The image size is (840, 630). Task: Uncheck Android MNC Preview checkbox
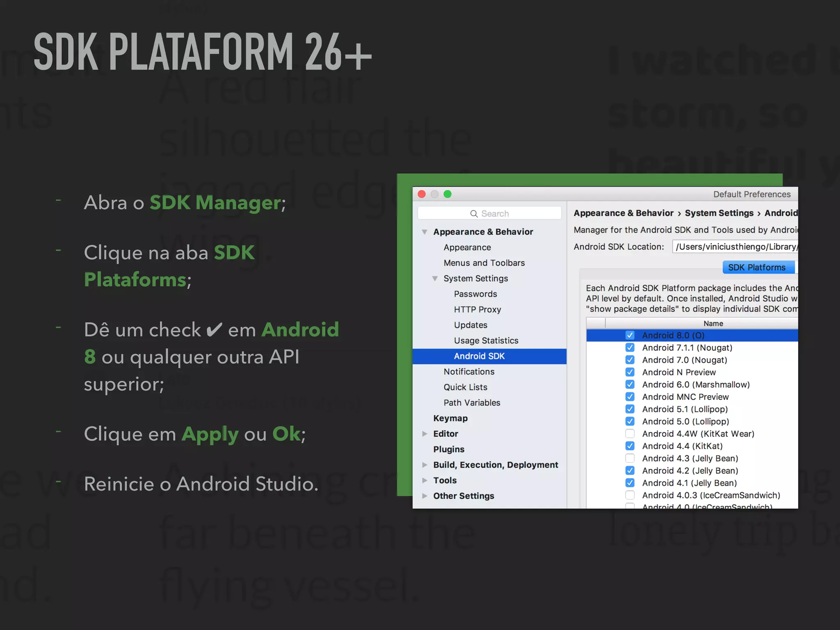tap(630, 397)
